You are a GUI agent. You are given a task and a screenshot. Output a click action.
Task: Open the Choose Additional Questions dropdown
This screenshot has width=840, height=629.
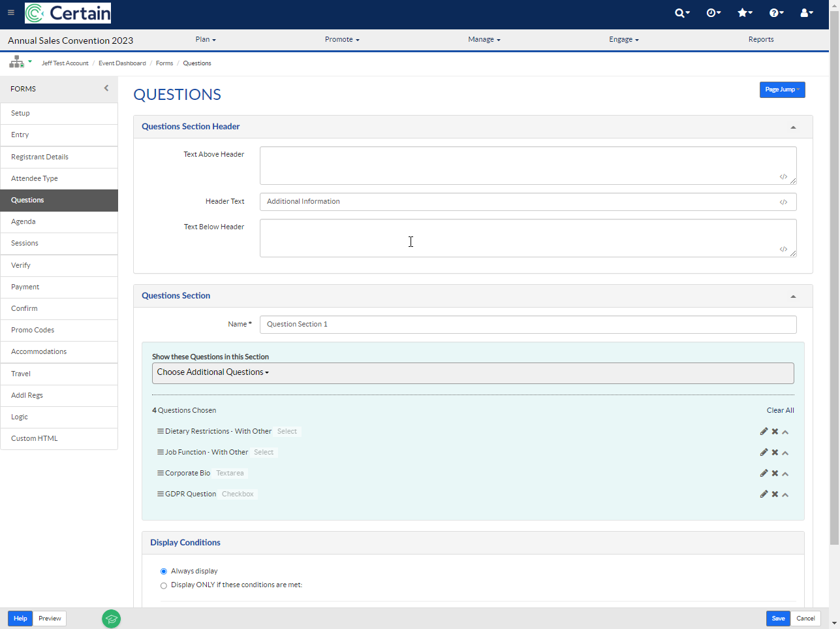(473, 373)
